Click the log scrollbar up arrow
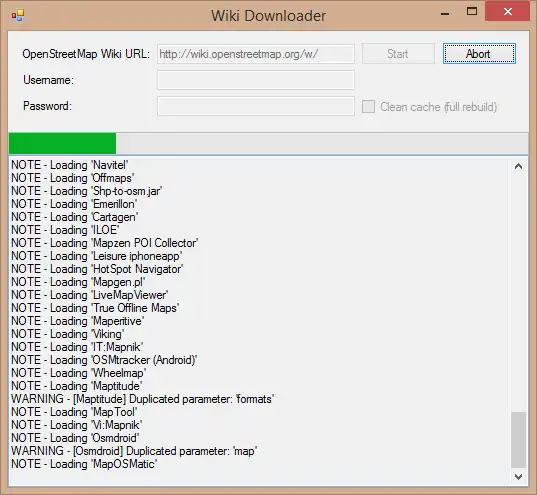The width and height of the screenshot is (537, 495). (519, 166)
